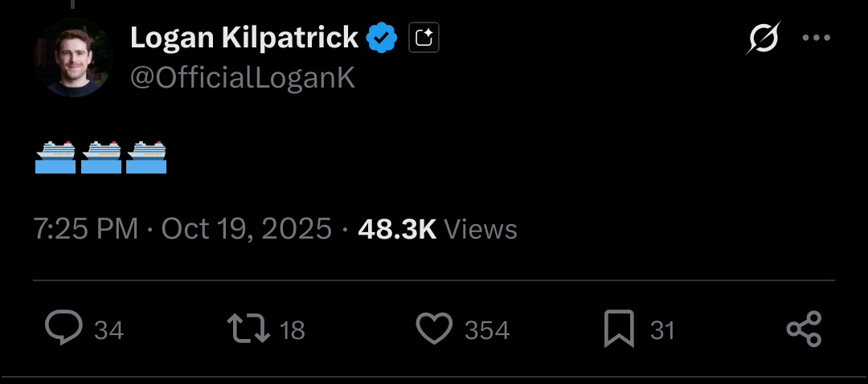
Task: Click the repost arrows icon
Action: pyautogui.click(x=248, y=329)
